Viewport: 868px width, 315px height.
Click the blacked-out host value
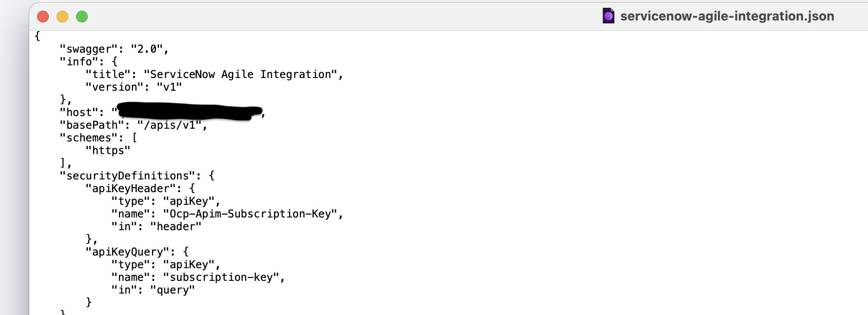coord(189,112)
